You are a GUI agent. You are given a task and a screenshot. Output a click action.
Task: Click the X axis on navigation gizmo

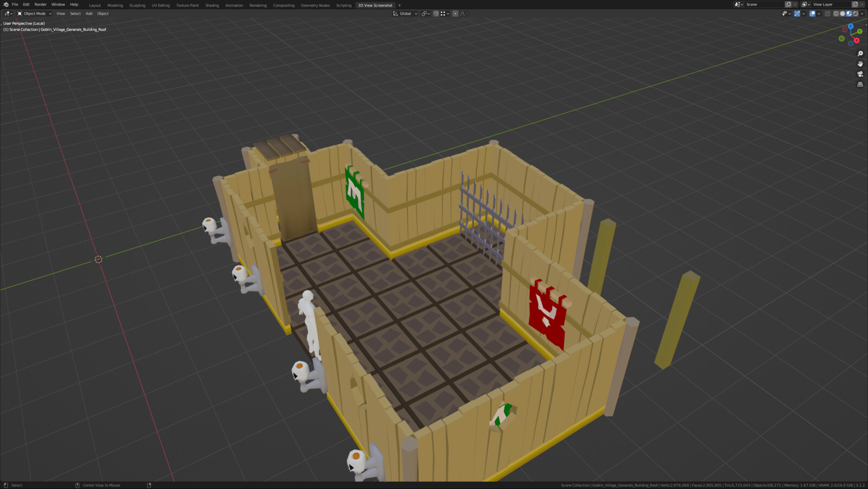(857, 41)
